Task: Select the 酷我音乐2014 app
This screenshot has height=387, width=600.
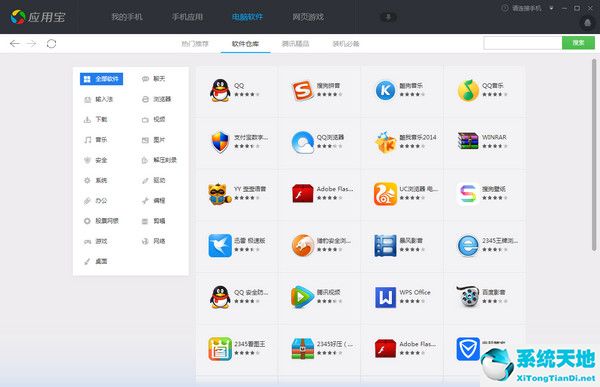Action: point(402,142)
